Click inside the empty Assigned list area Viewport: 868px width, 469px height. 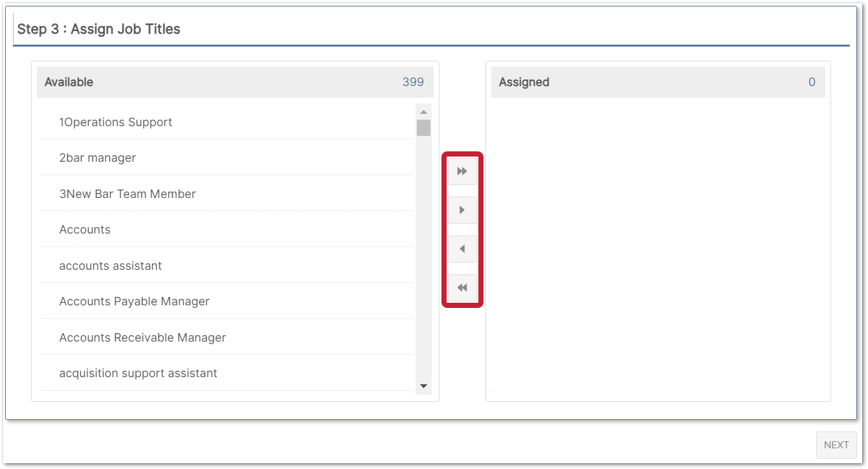[658, 246]
